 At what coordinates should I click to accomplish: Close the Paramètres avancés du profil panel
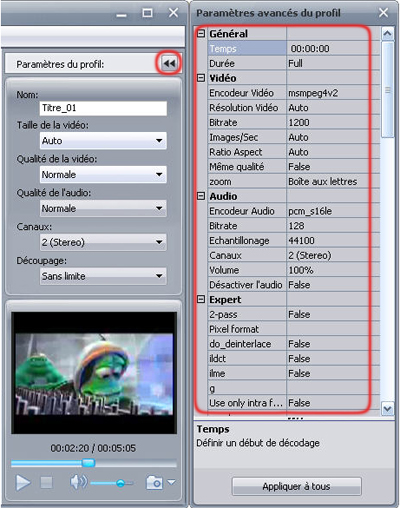click(x=383, y=13)
